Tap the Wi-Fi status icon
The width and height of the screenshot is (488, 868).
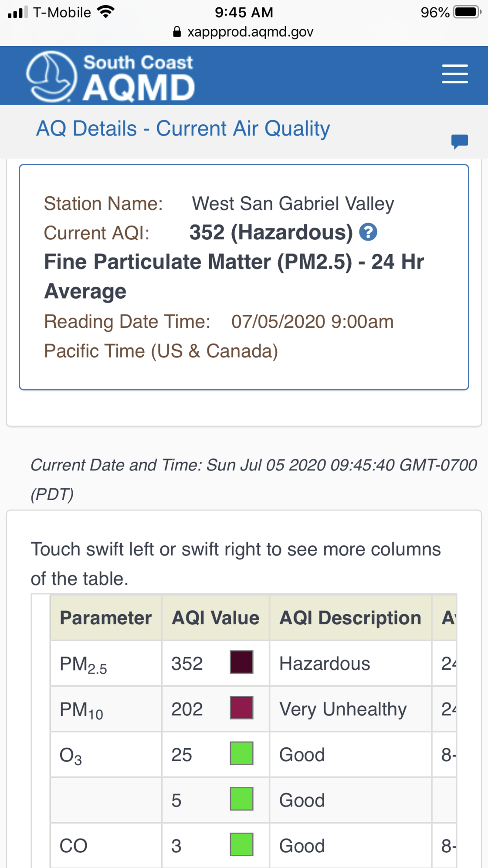tap(106, 12)
